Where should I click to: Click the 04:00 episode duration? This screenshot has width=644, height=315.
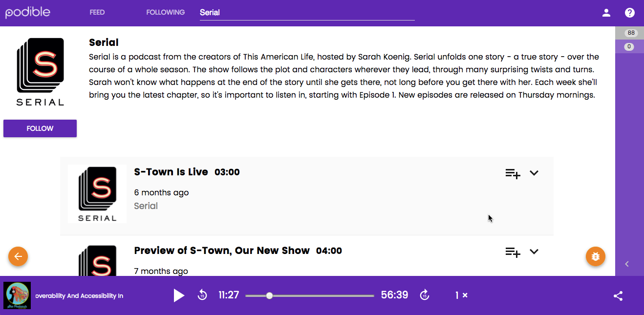coord(329,251)
